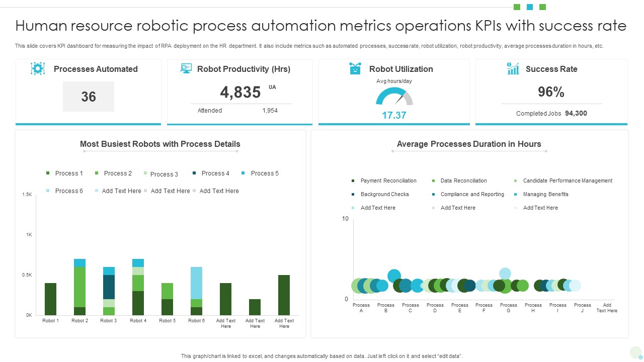Click the 10 y-axis label on bubble chart

coord(345,219)
